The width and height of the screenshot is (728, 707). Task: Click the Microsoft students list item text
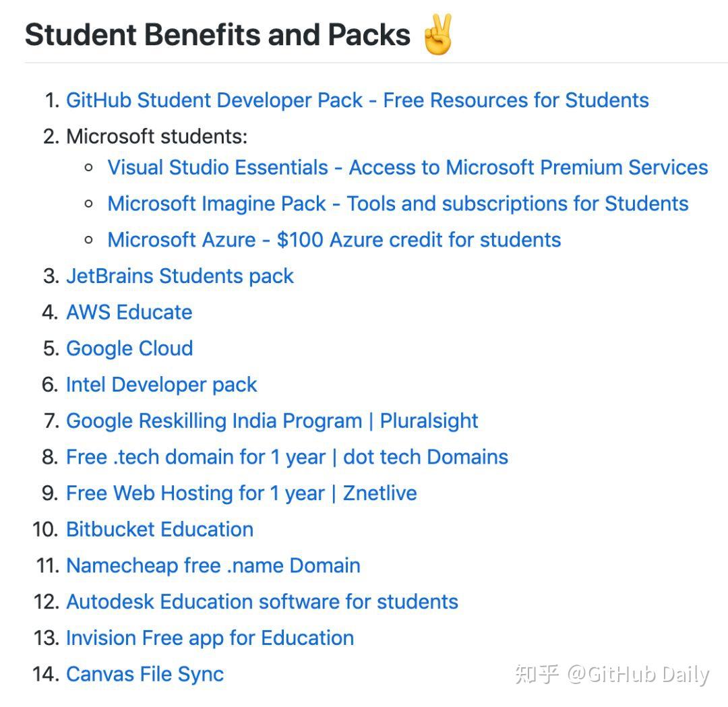pos(157,136)
